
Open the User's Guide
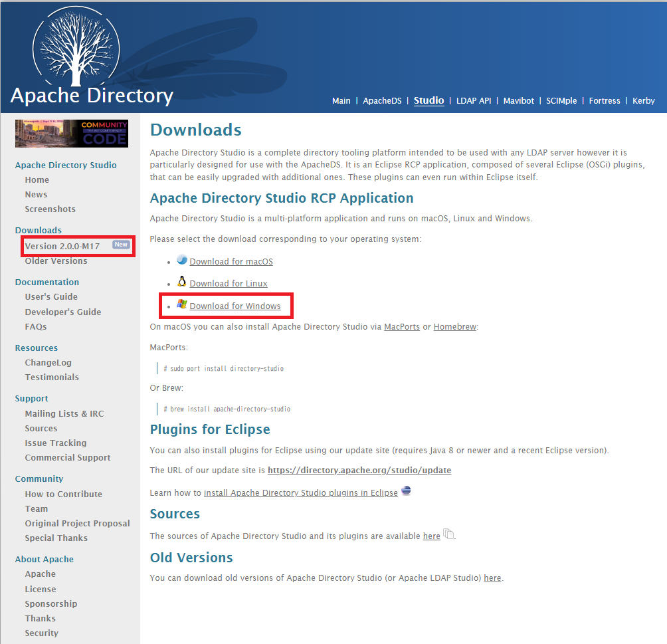[51, 296]
